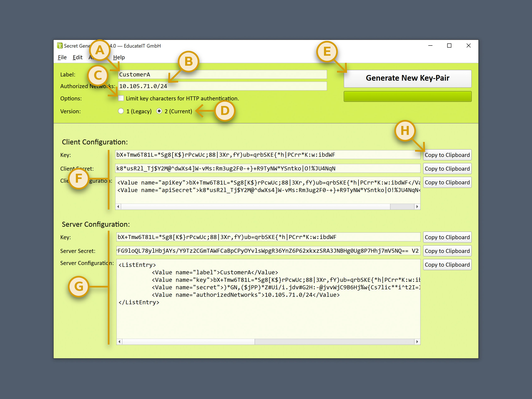Screen dimensions: 532x399
Task: Open the Edit menu
Action: click(77, 57)
